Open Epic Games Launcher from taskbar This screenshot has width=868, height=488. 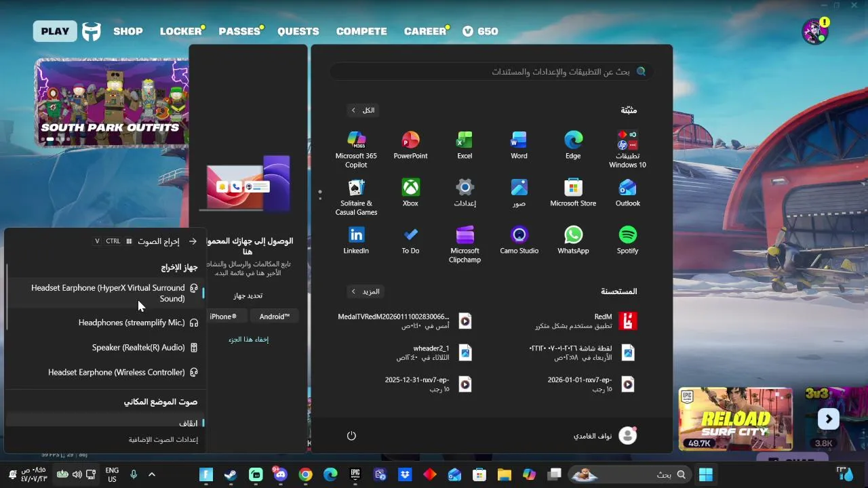coord(355,474)
